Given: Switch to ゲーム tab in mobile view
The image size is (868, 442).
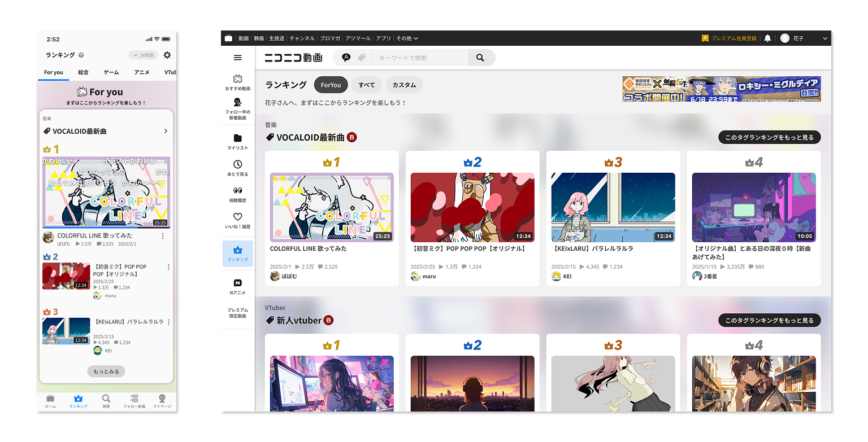Looking at the screenshot, I should point(111,72).
